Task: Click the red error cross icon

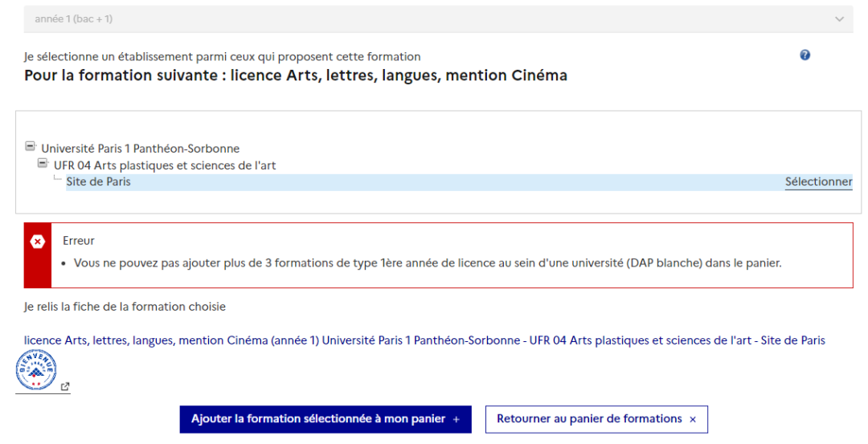Action: coord(38,242)
